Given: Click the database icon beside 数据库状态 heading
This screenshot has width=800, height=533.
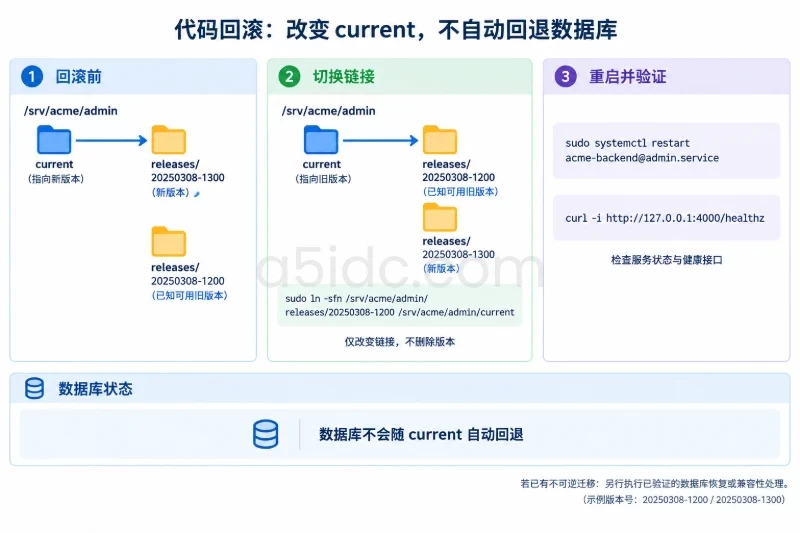Looking at the screenshot, I should tap(34, 388).
